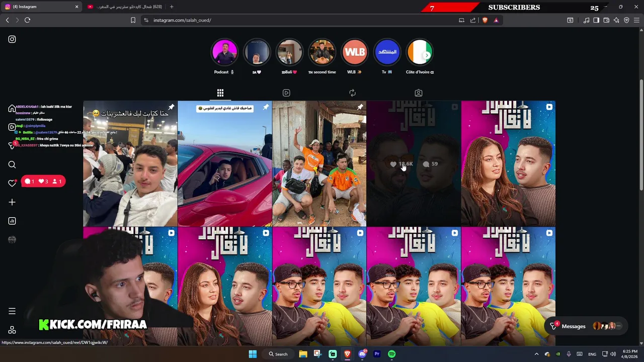Image resolution: width=644 pixels, height=362 pixels.
Task: Open the pinned red car post
Action: click(x=224, y=163)
